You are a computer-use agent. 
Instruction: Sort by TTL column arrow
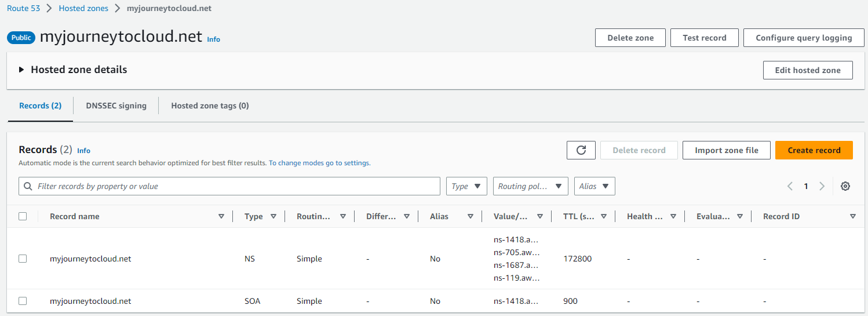pyautogui.click(x=603, y=216)
